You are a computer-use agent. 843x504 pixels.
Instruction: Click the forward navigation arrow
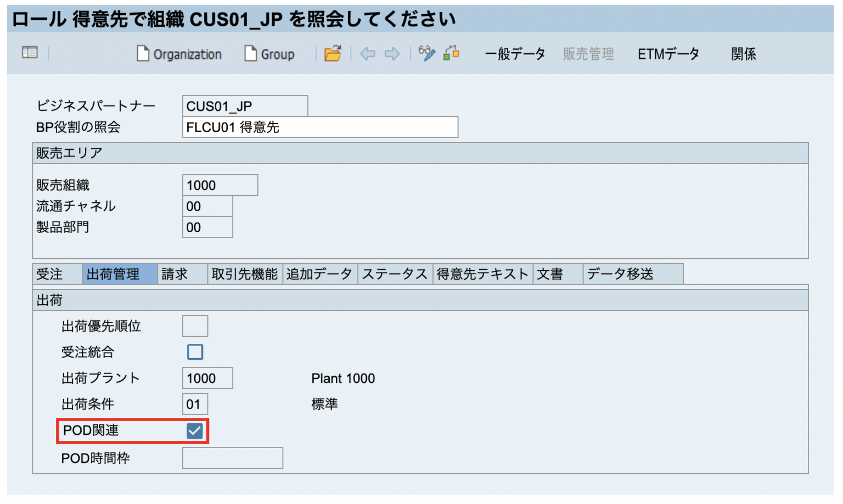click(392, 53)
